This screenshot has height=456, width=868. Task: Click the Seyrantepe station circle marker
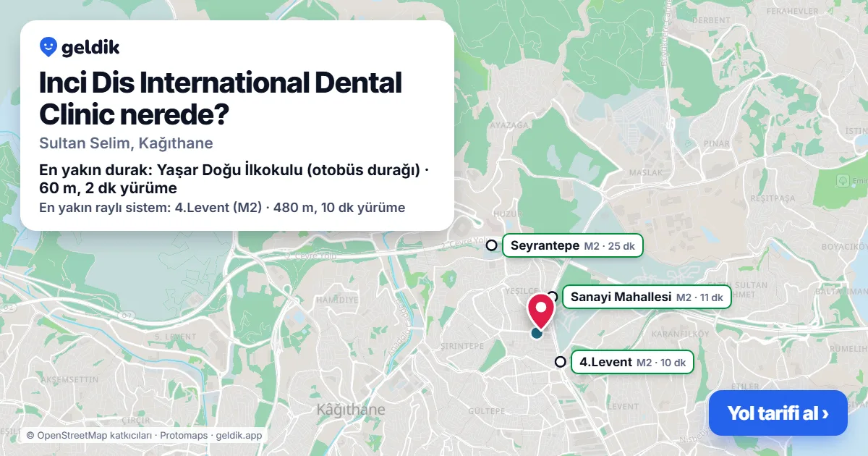pyautogui.click(x=492, y=245)
